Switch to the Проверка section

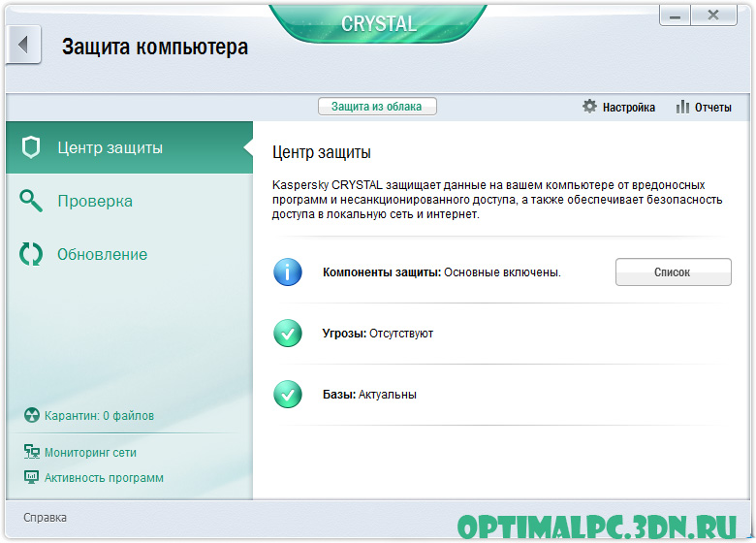(x=129, y=201)
